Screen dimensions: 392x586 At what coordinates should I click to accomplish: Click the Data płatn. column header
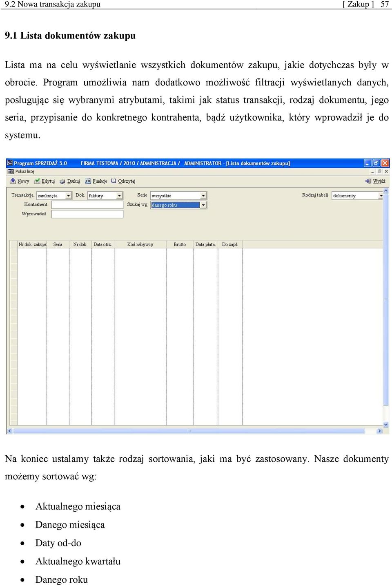coord(205,244)
